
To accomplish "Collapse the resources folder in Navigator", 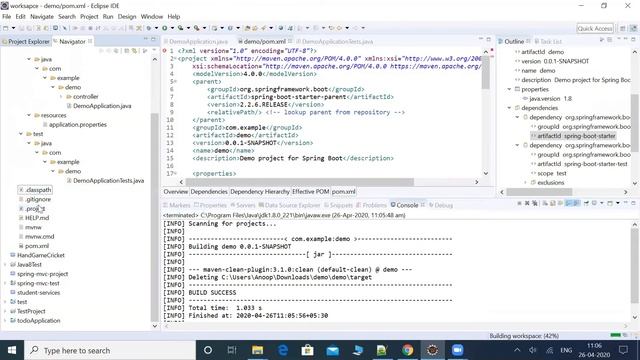I will pyautogui.click(x=29, y=115).
